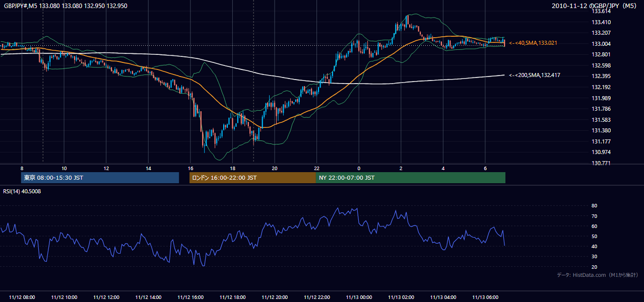Click the 11/13 06:00 time axis label

485,297
